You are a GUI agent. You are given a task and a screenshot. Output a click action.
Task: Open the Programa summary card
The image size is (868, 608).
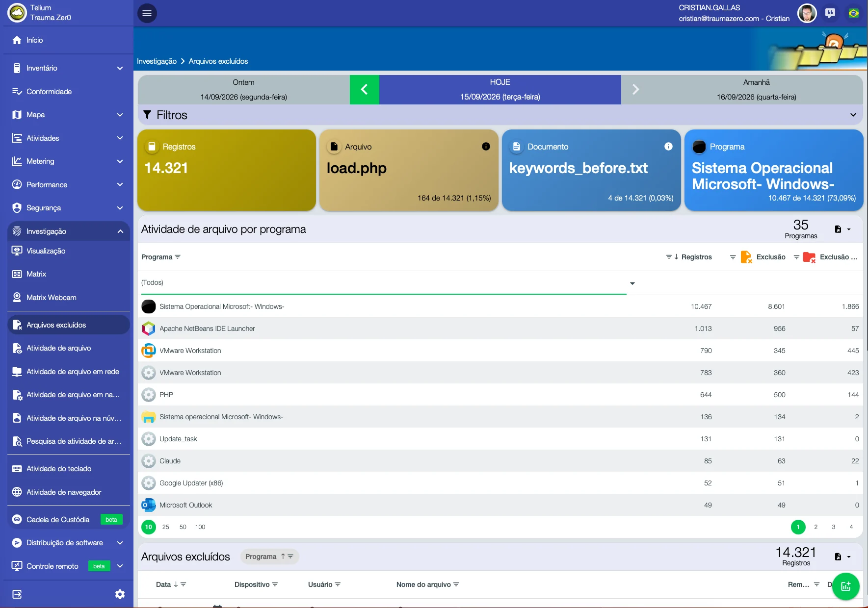[774, 170]
